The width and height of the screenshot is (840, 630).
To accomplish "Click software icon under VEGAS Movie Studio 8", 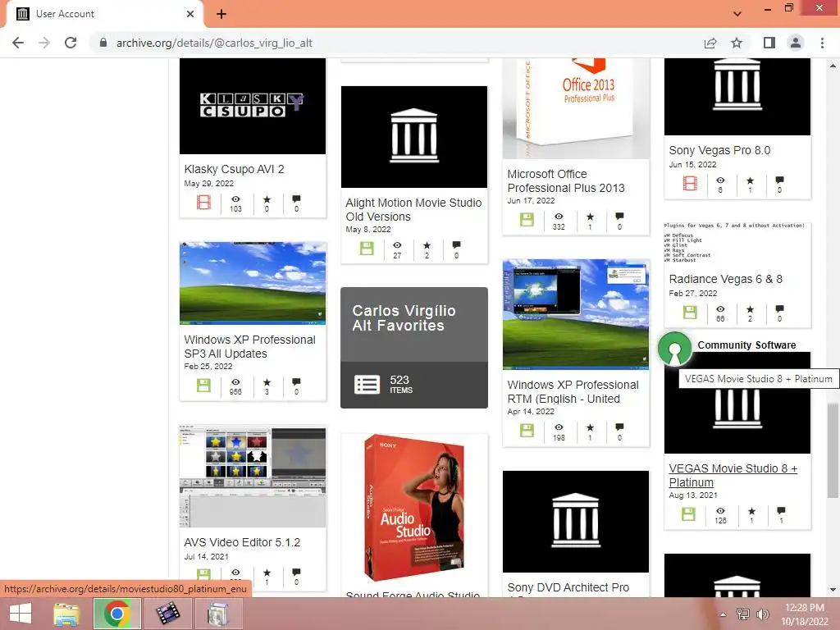I will point(688,514).
